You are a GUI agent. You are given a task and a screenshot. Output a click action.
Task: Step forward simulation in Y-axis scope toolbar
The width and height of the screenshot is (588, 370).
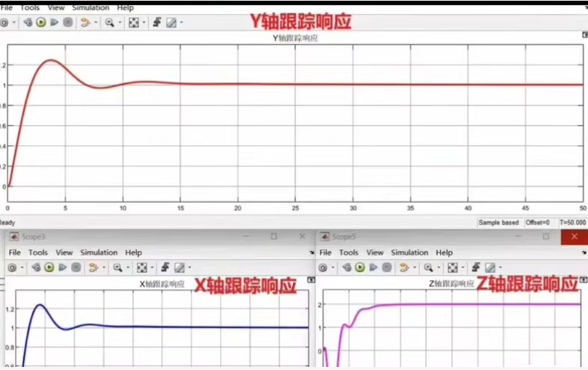pos(55,22)
